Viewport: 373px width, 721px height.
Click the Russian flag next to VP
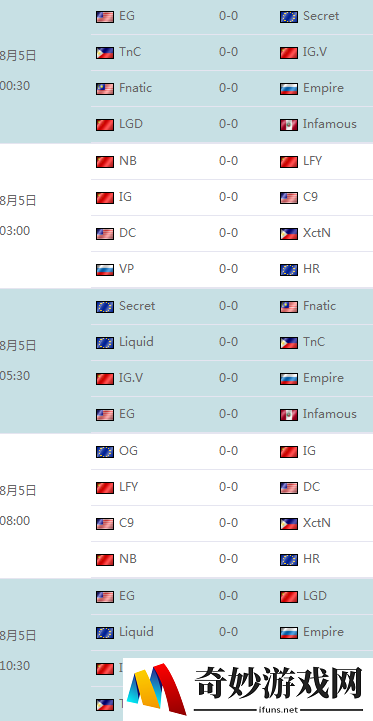[105, 269]
